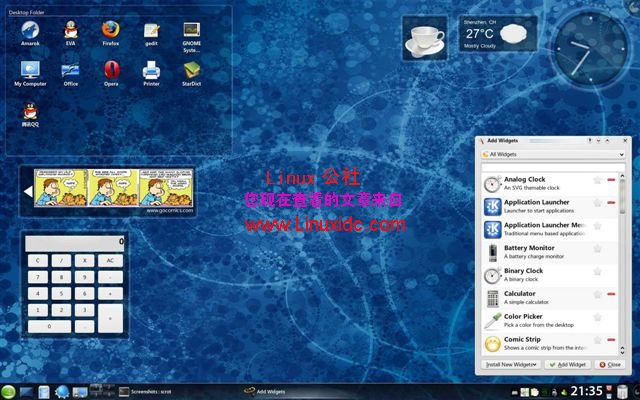Open the All Widgets category dropdown
The height and width of the screenshot is (400, 640).
pos(553,155)
